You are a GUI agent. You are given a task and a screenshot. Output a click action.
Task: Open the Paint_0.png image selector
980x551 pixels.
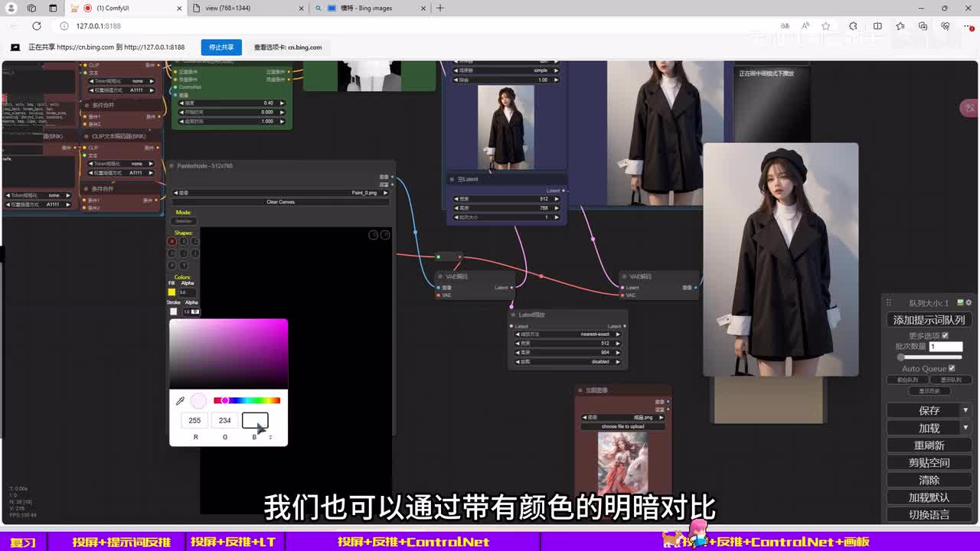[281, 193]
